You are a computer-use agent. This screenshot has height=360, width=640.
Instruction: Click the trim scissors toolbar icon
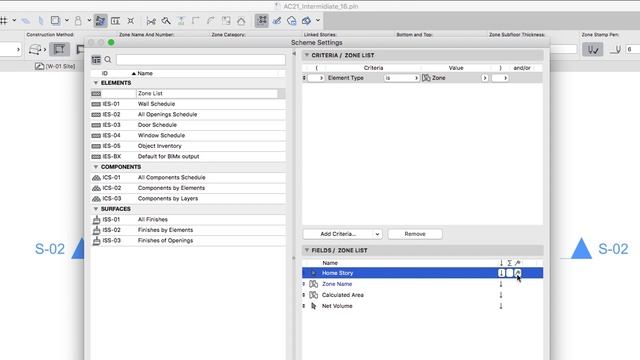click(151, 21)
